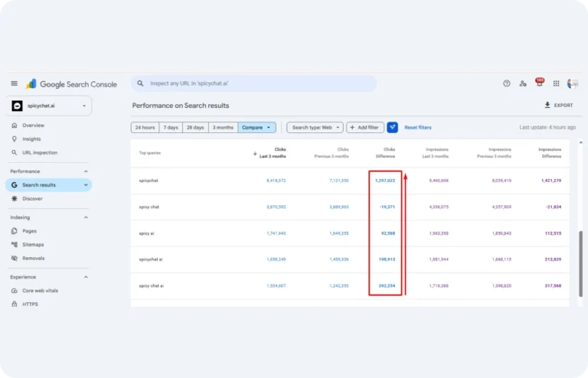Viewport: 588px width, 378px height.
Task: Expand the Search results chevron
Action: [86, 184]
